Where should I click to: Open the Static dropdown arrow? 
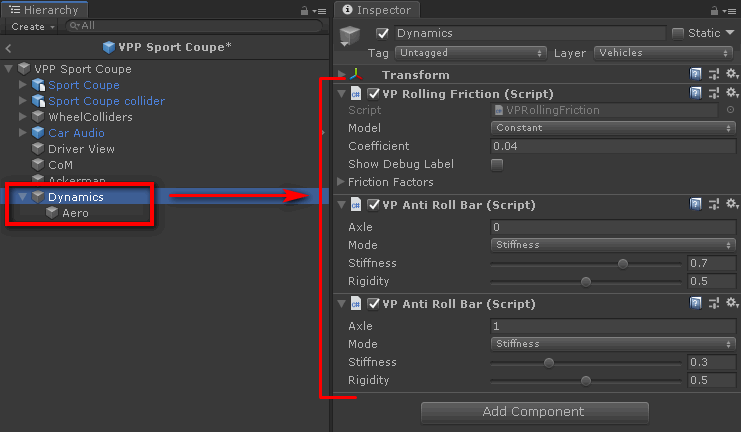pyautogui.click(x=730, y=33)
